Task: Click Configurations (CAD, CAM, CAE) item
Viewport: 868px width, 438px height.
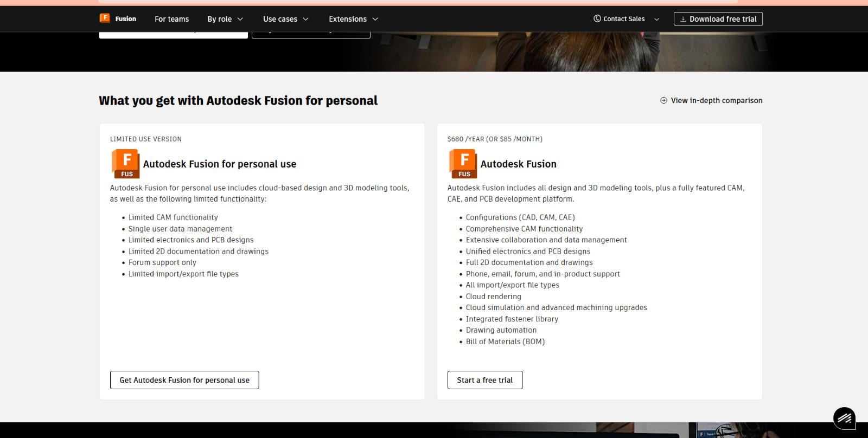Action: [520, 217]
